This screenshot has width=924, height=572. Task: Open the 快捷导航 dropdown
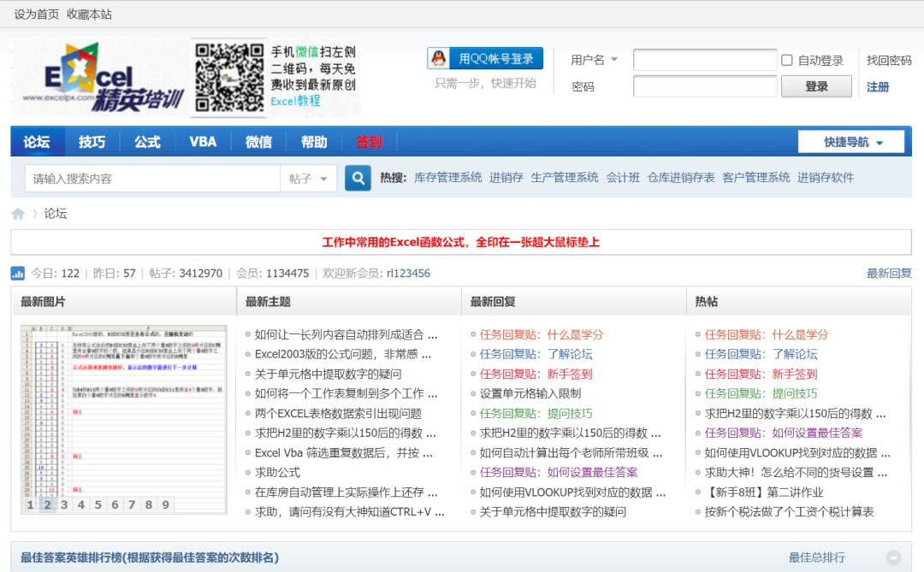coord(853,141)
